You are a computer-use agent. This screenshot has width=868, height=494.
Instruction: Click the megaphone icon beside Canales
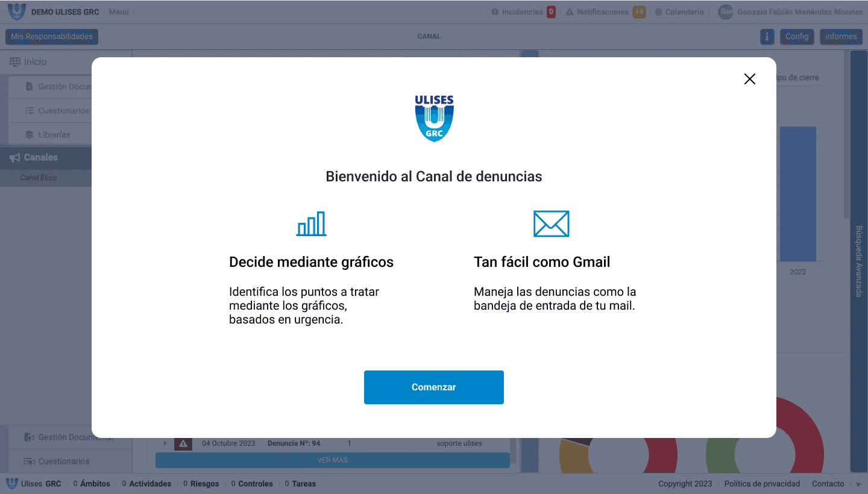[15, 158]
